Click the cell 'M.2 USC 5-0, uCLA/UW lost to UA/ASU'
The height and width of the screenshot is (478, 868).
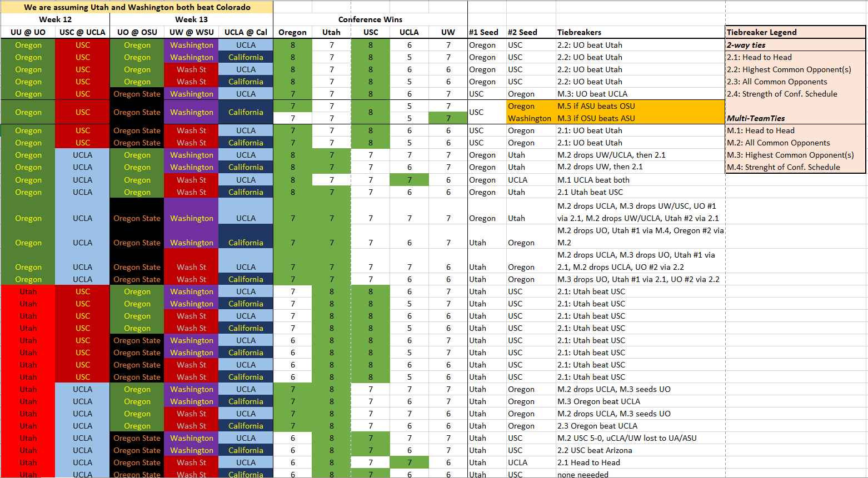640,438
